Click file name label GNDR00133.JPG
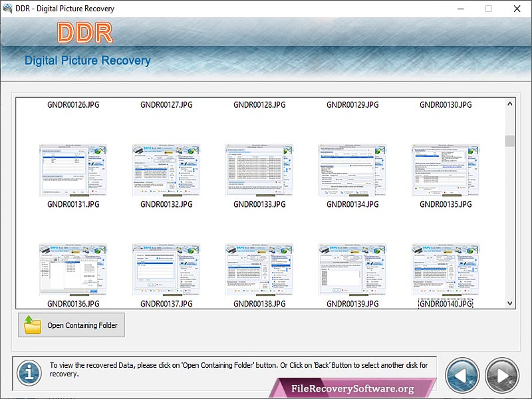 coord(259,204)
